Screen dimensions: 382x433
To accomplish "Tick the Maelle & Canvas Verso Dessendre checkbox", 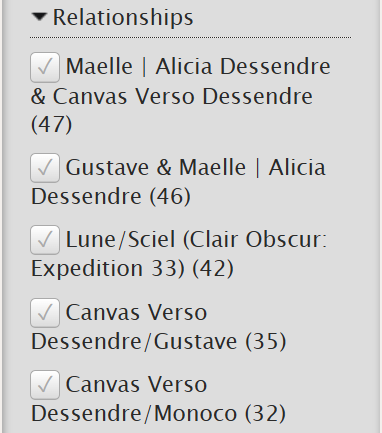I will point(45,67).
